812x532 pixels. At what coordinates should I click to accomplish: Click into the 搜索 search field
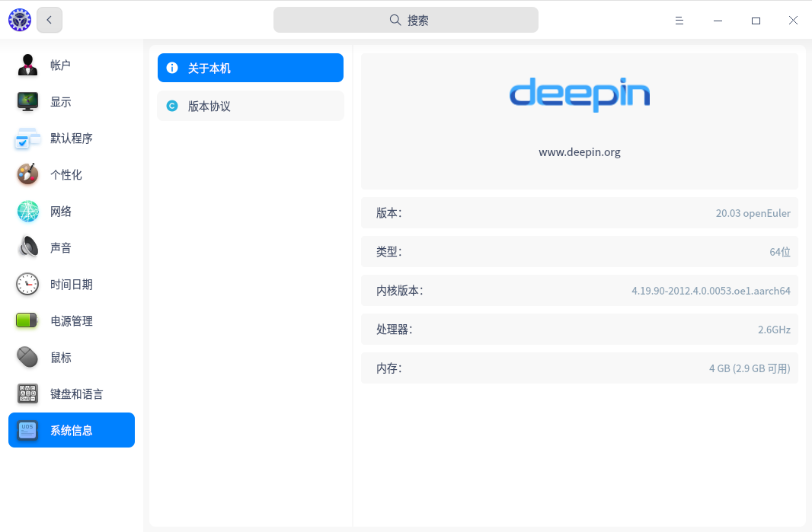(x=405, y=21)
